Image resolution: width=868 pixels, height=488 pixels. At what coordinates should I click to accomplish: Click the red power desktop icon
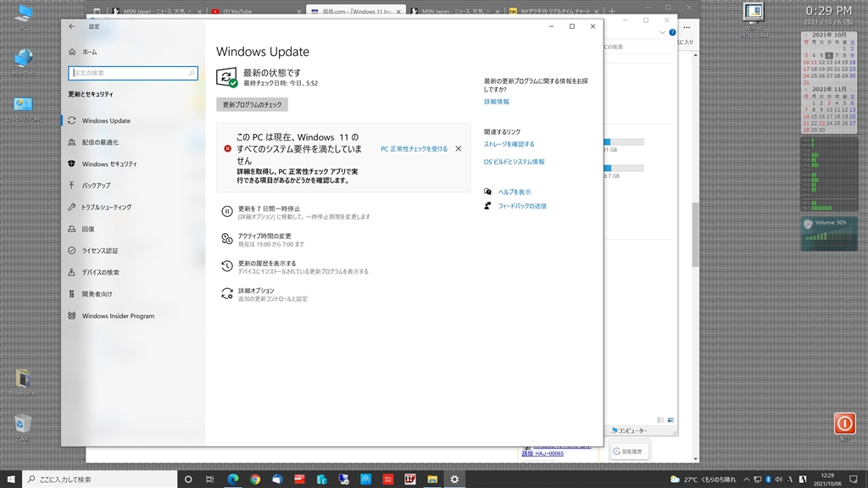845,424
